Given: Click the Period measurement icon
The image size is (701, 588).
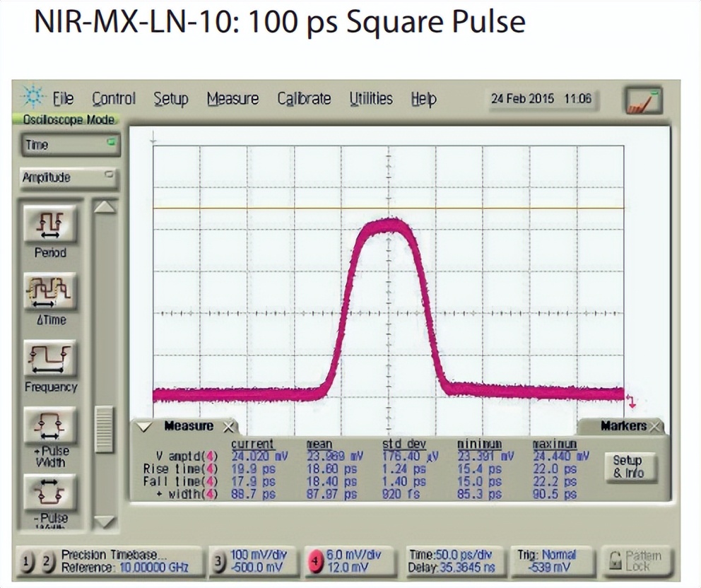Looking at the screenshot, I should click(x=49, y=224).
